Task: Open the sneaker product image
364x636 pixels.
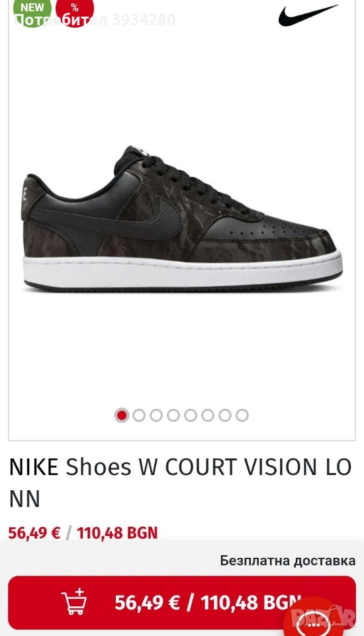Action: click(x=182, y=219)
